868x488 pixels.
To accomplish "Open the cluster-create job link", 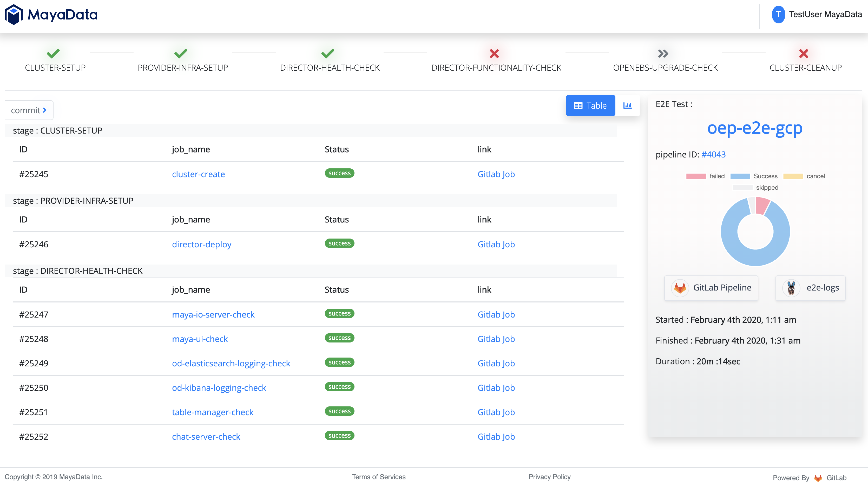I will pos(198,174).
